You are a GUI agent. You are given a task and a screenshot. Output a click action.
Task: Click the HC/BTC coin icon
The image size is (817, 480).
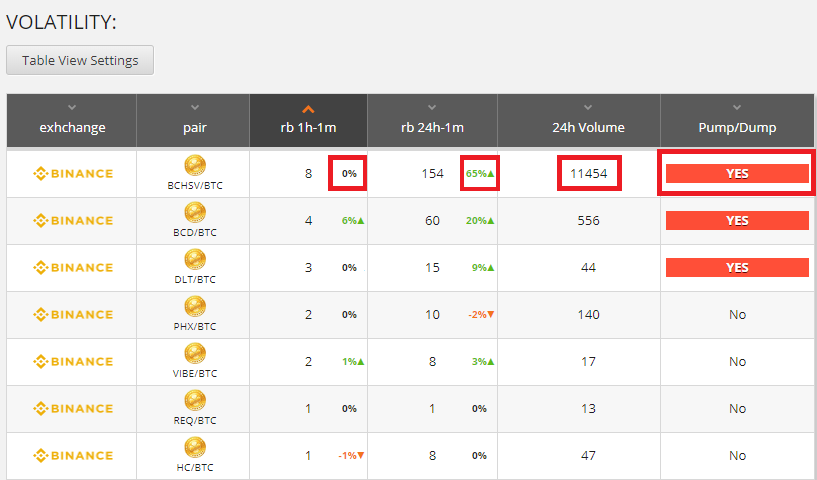coord(195,447)
